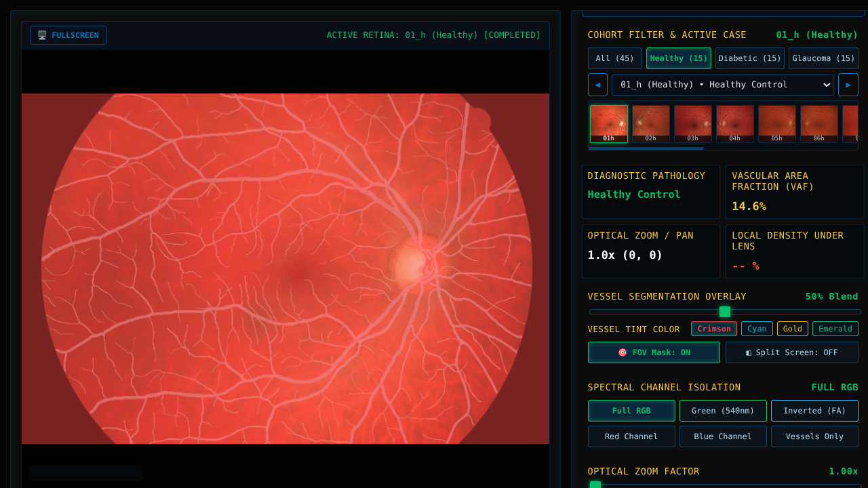Click the optical zoom factor slider

click(725, 485)
